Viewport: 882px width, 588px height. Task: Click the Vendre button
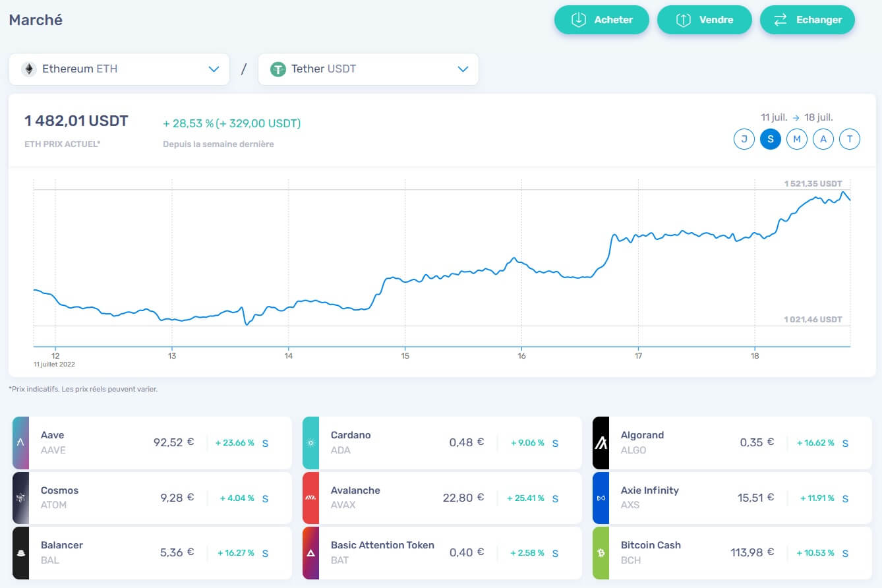pyautogui.click(x=704, y=20)
